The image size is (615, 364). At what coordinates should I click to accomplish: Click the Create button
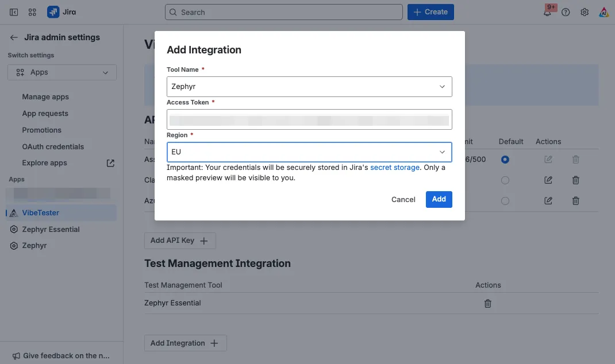pos(430,12)
